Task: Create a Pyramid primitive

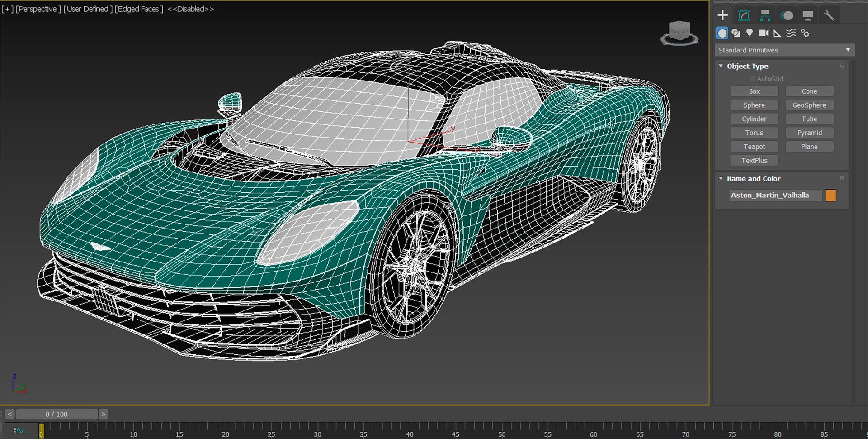Action: click(809, 133)
